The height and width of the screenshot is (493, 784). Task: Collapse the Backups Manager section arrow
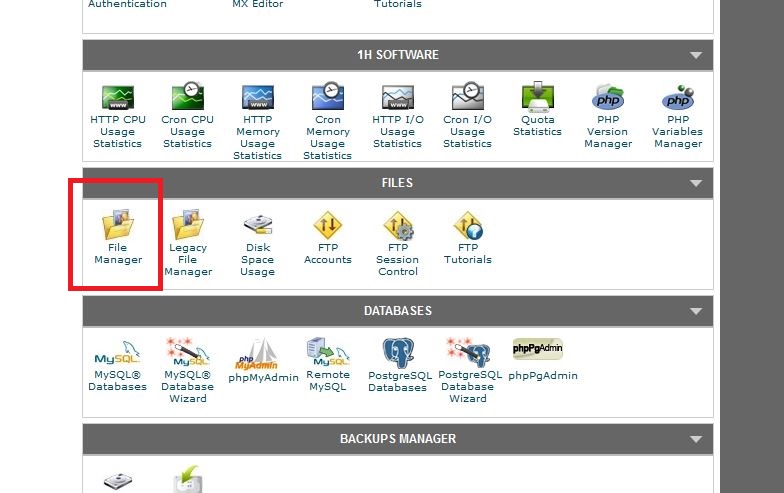pyautogui.click(x=696, y=439)
